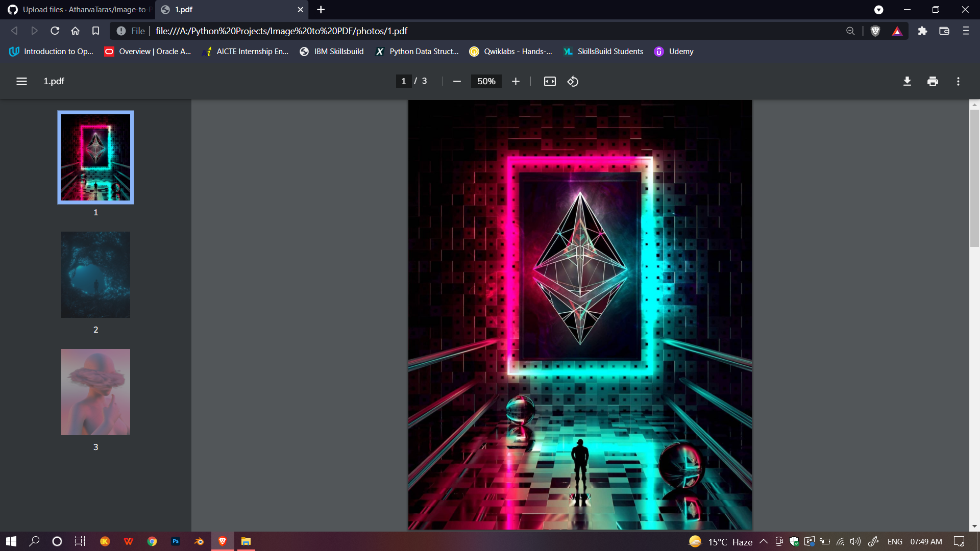The image size is (980, 551).
Task: Print the PDF document
Action: [933, 81]
